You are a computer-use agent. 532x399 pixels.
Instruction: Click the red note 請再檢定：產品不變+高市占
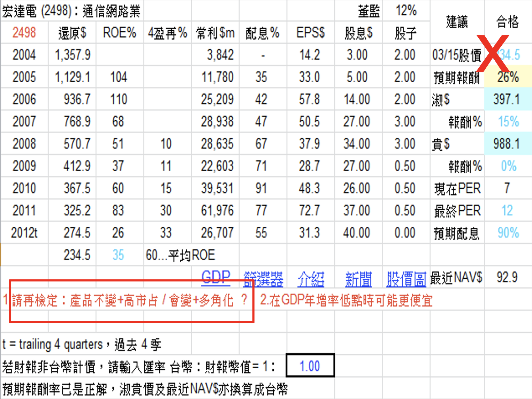pyautogui.click(x=125, y=300)
